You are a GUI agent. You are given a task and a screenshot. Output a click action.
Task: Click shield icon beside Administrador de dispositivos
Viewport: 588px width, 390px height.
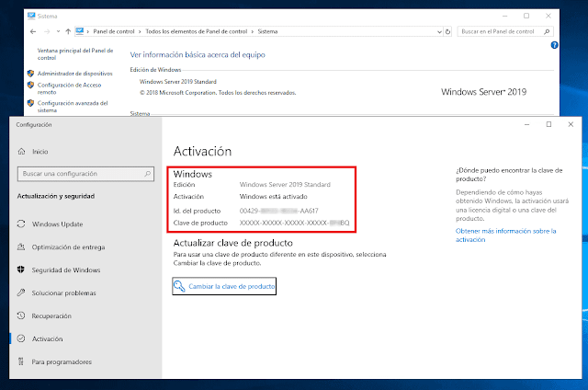coord(30,74)
